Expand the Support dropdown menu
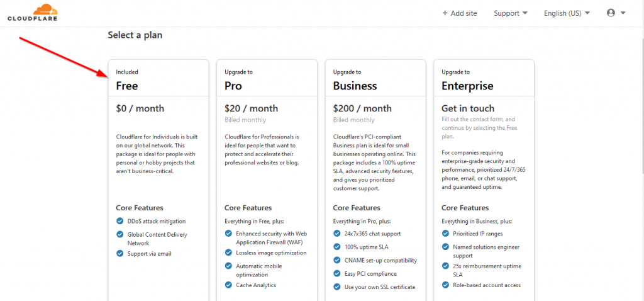The height and width of the screenshot is (301, 644). pyautogui.click(x=511, y=13)
